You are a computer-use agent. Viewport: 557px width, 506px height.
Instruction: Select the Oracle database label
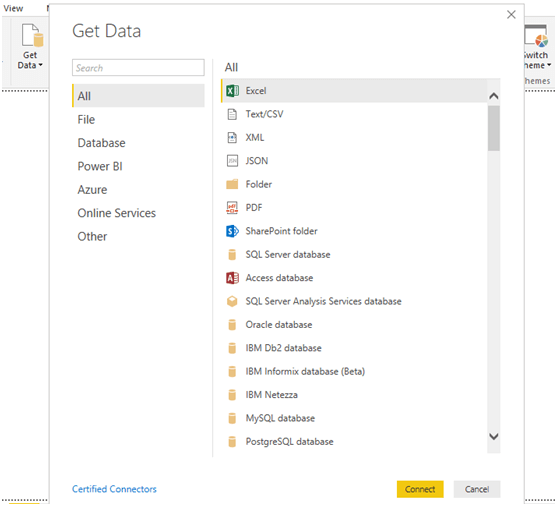(x=279, y=325)
